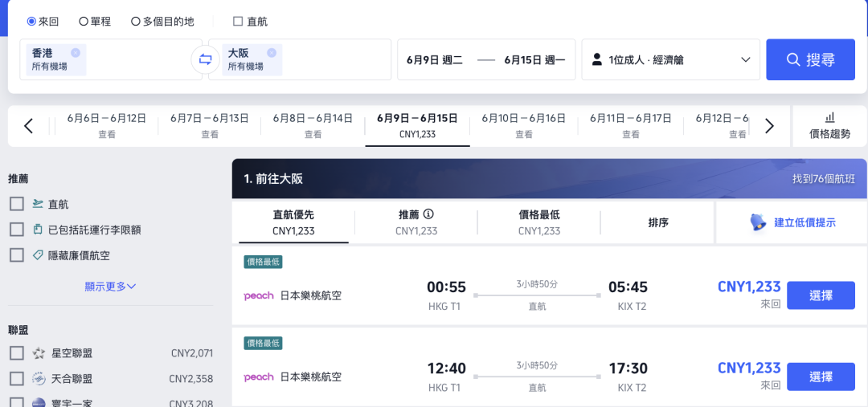Open the passenger and cabin class dropdown
Image resolution: width=868 pixels, height=407 pixels.
pyautogui.click(x=670, y=59)
